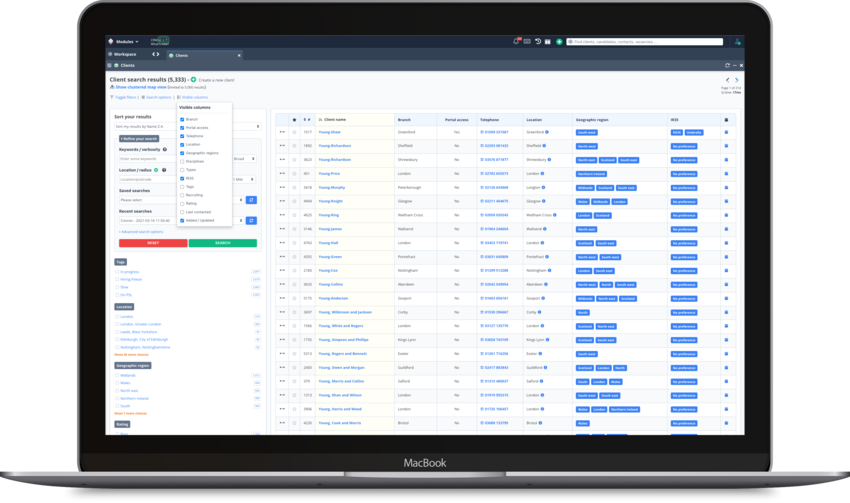Click the keyboard icon in top bar
This screenshot has height=503, width=850.
(527, 41)
